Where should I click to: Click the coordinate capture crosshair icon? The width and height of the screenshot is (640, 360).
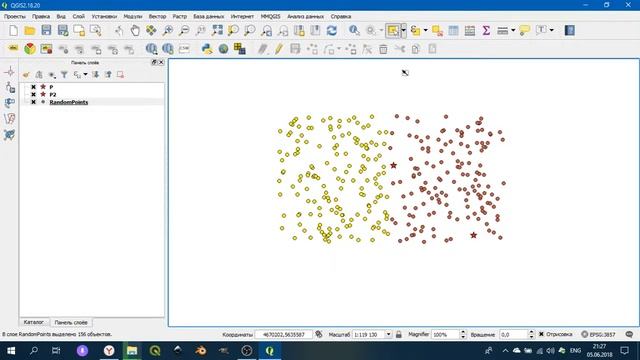[10, 72]
